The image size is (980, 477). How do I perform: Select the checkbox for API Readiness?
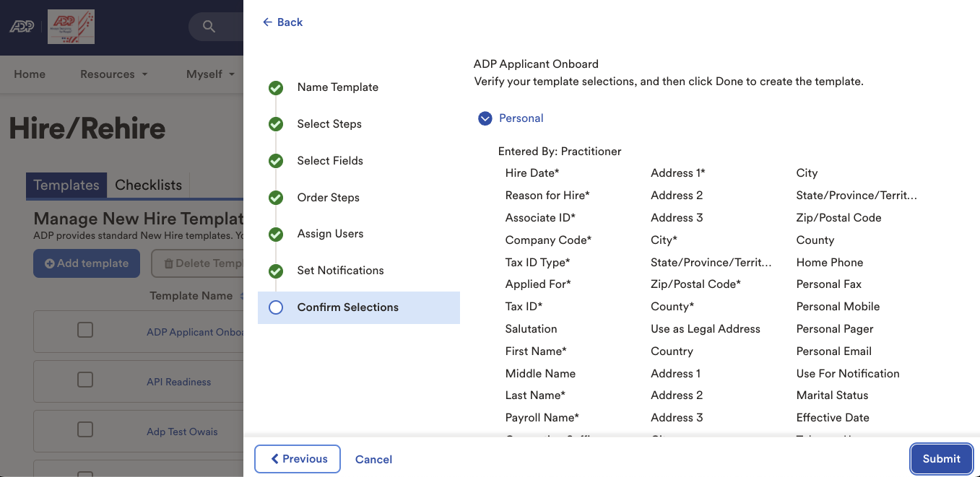pos(84,380)
